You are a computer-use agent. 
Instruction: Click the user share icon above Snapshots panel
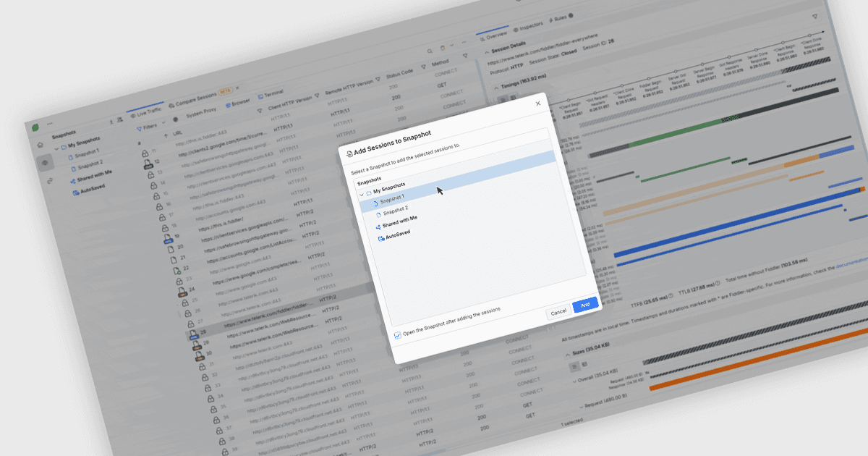119,120
